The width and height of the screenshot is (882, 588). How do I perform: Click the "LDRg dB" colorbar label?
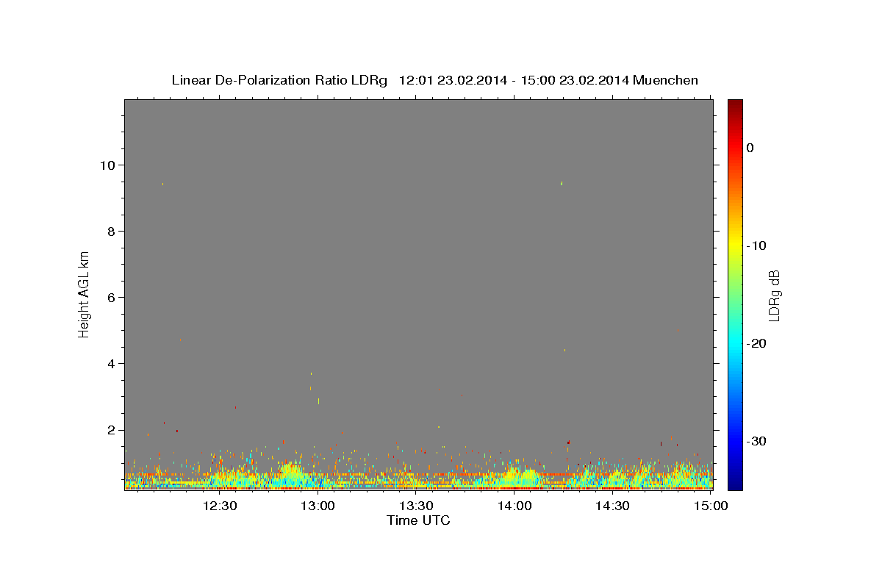pyautogui.click(x=773, y=295)
